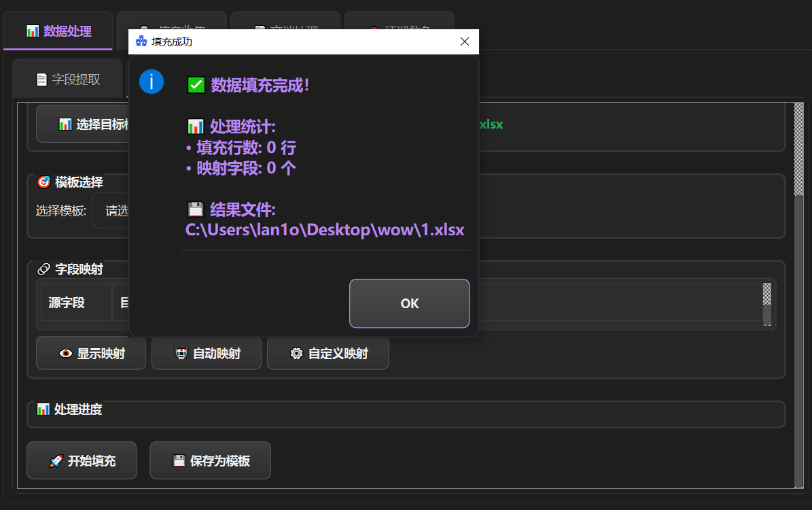Click the 源字段 column header
Image resolution: width=812 pixels, height=510 pixels.
[67, 303]
